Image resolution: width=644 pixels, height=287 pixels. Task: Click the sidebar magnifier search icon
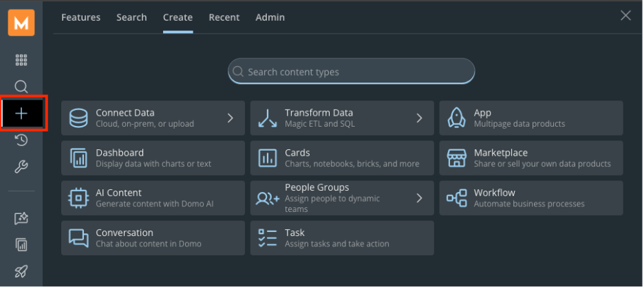(x=21, y=87)
